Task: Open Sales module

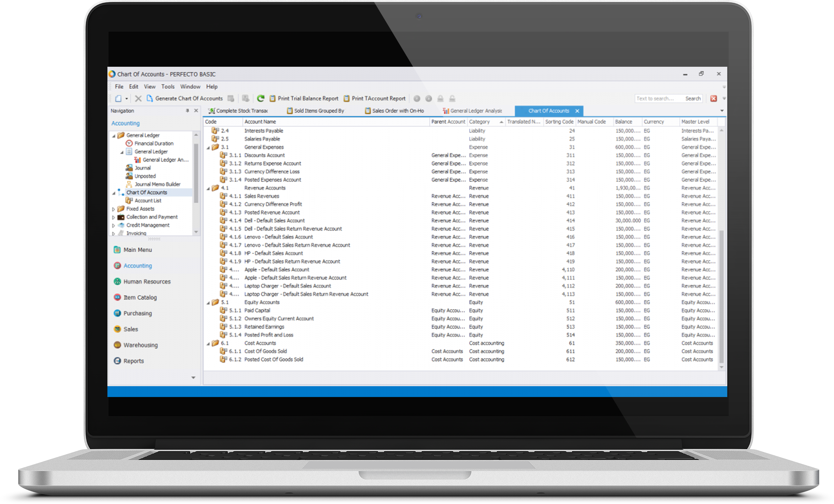Action: click(131, 329)
